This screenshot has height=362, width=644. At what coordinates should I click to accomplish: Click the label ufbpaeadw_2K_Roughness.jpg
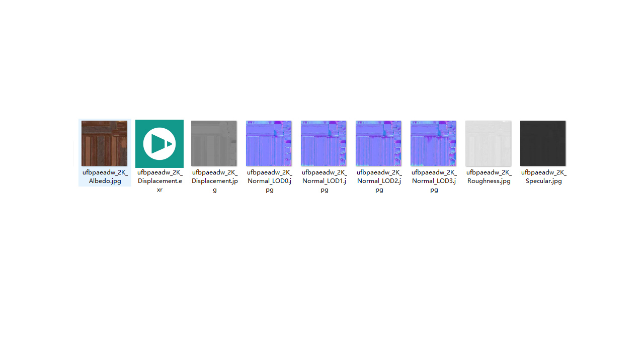click(x=489, y=176)
